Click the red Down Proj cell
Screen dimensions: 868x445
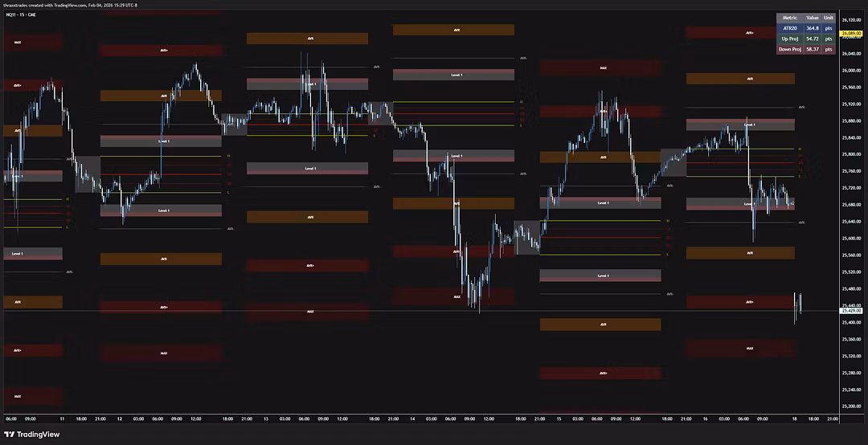tap(790, 49)
